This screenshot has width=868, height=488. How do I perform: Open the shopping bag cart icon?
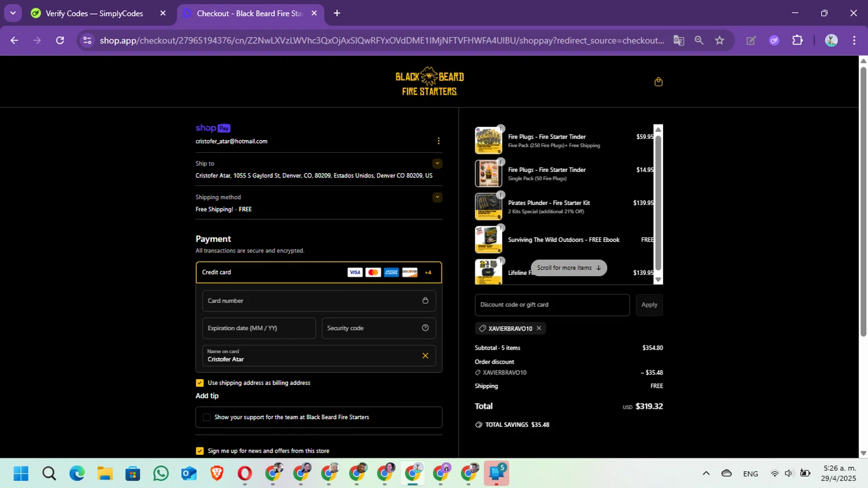(658, 82)
